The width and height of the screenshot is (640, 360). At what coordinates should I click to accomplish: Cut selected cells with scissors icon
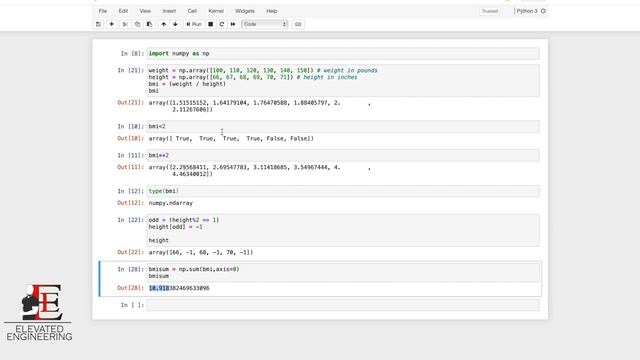125,24
